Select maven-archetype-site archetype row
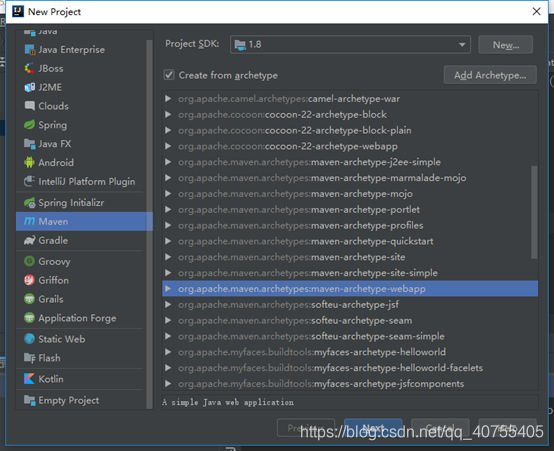The width and height of the screenshot is (554, 451). pos(350,257)
